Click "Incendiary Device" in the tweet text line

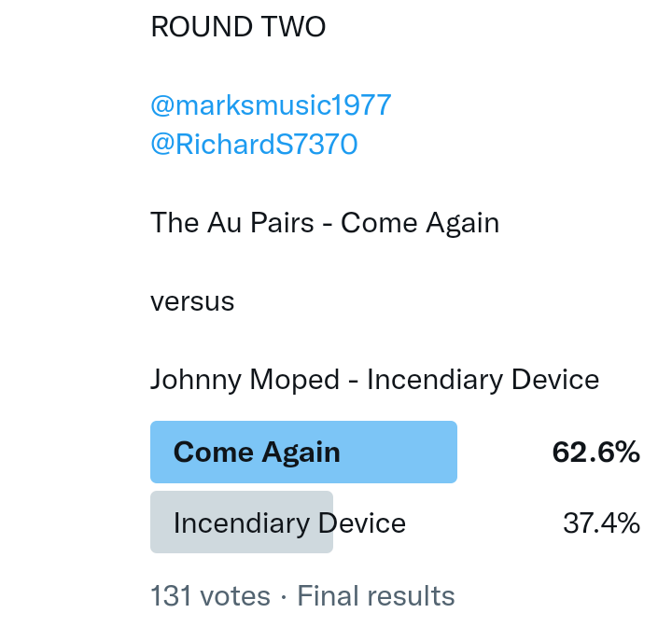click(483, 381)
